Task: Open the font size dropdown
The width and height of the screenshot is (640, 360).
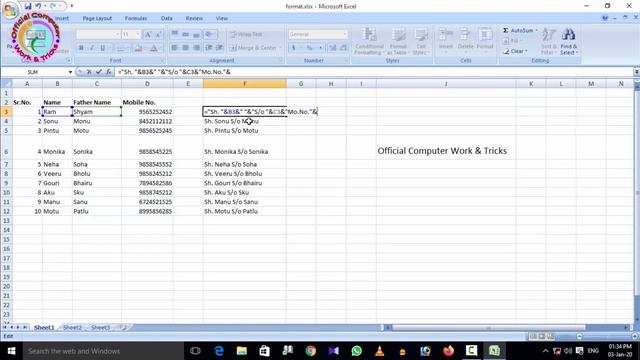Action: coord(138,35)
